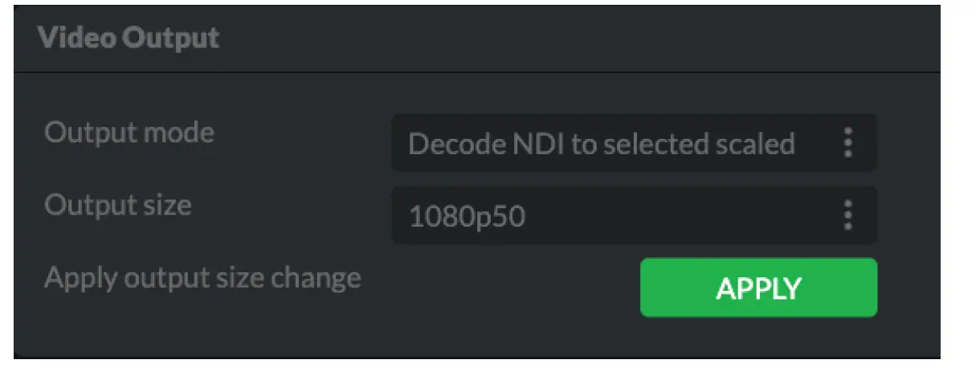Image resolution: width=980 pixels, height=368 pixels.
Task: Show the Output size kebab menu
Action: click(847, 215)
